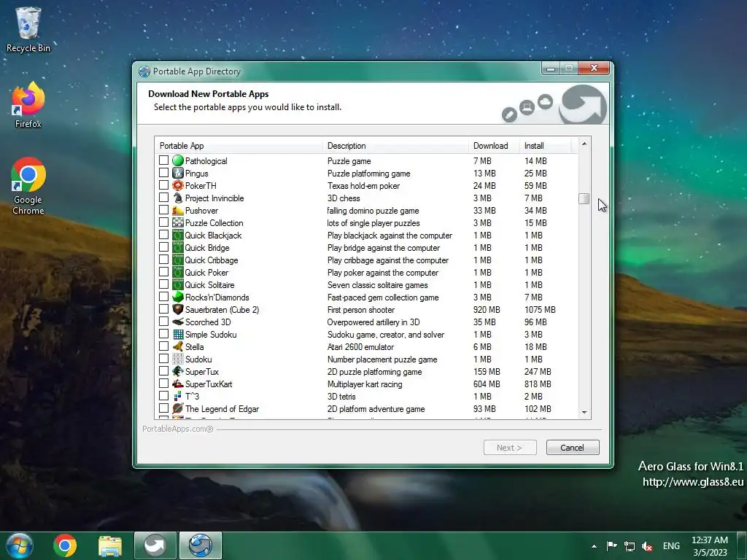Click the Pushover app icon
This screenshot has height=560, width=747.
(178, 211)
